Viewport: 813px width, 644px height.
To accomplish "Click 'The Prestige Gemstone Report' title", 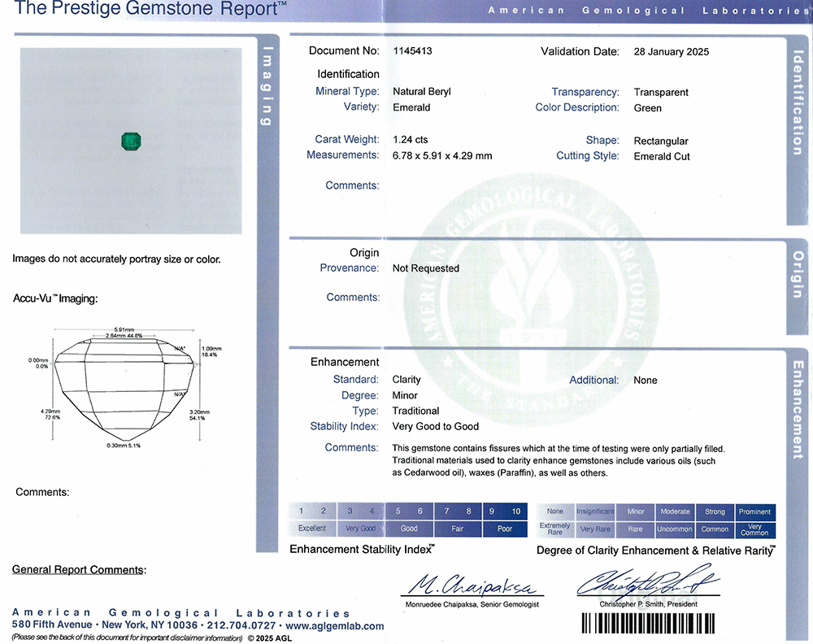I will (x=150, y=8).
